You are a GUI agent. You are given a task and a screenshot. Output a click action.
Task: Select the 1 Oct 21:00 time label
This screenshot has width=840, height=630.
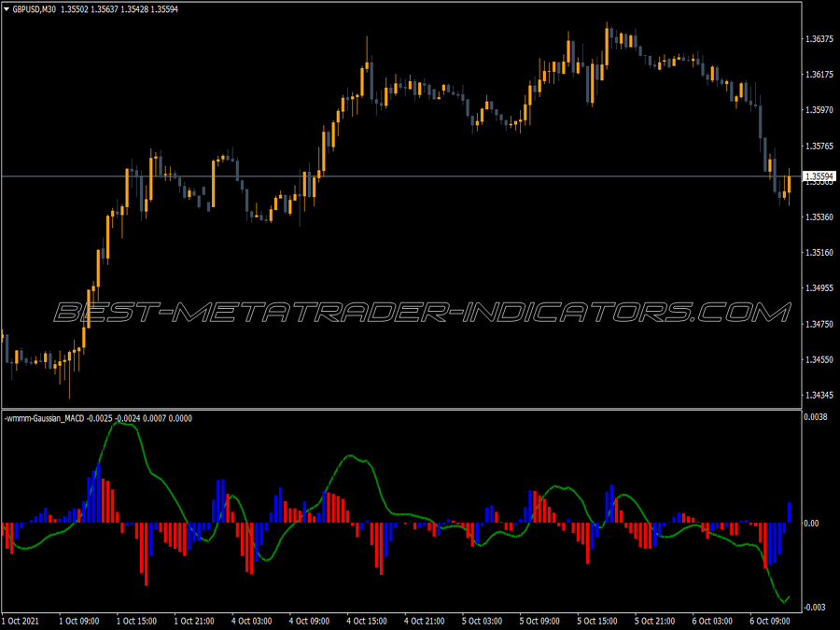coord(194,621)
